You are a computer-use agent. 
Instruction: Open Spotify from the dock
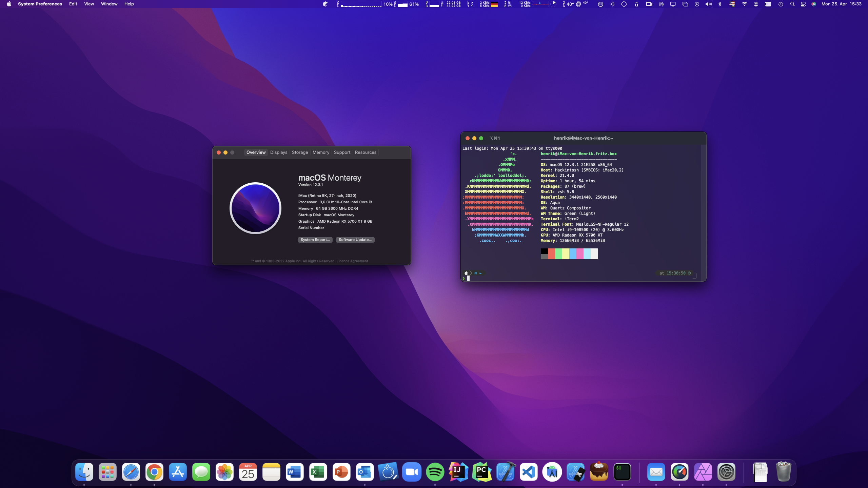coord(435,472)
